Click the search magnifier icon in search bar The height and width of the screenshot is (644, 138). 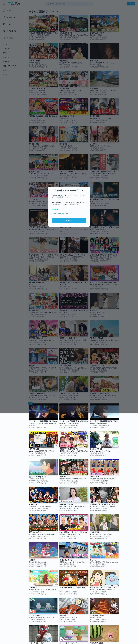(x=48, y=4)
